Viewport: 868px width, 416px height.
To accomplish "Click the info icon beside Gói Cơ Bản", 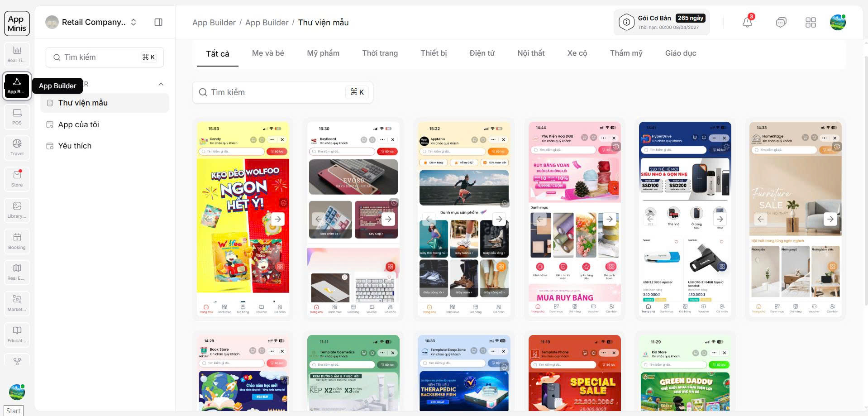I will 626,22.
